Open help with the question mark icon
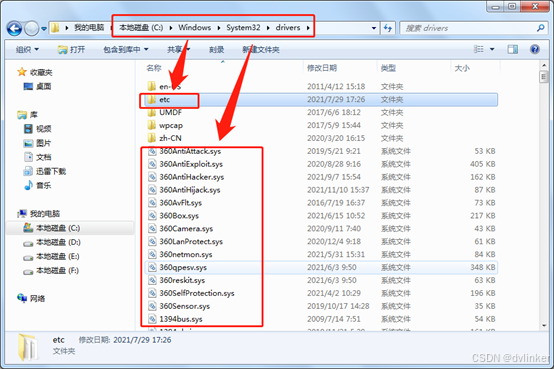The width and height of the screenshot is (554, 369). (x=535, y=49)
